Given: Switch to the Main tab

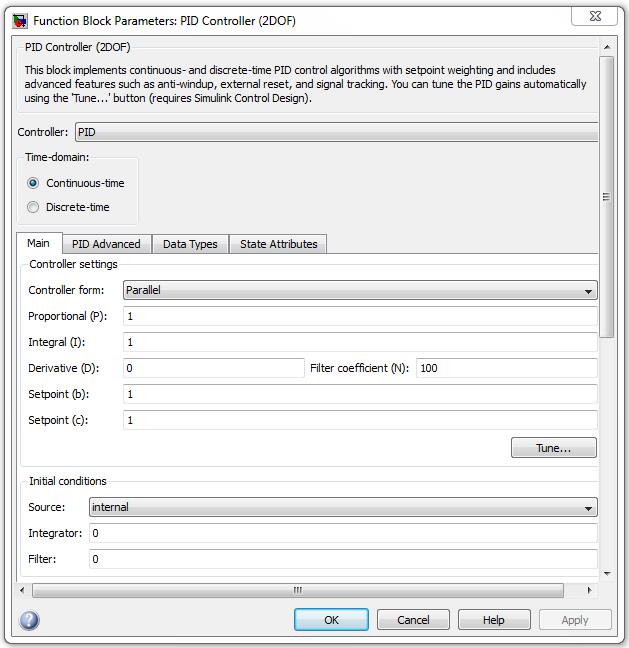Looking at the screenshot, I should [39, 243].
